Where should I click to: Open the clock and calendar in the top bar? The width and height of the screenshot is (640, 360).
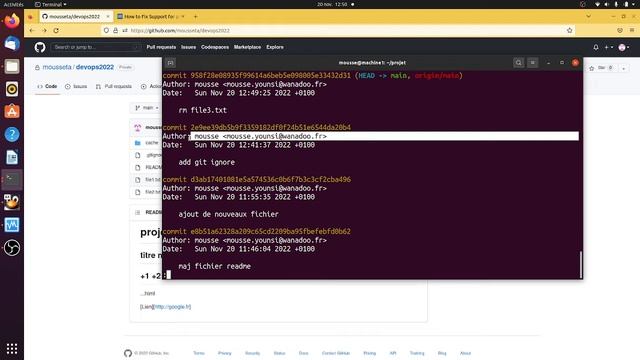click(332, 4)
